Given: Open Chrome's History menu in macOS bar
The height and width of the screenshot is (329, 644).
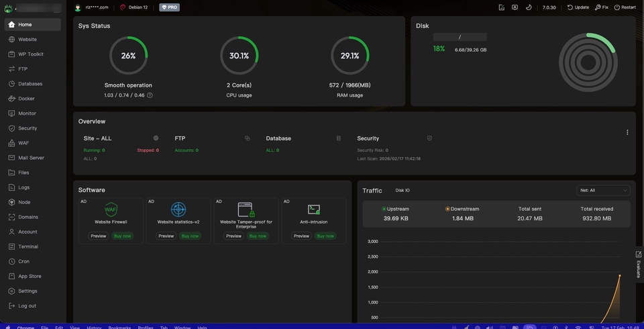Looking at the screenshot, I should click(94, 328).
